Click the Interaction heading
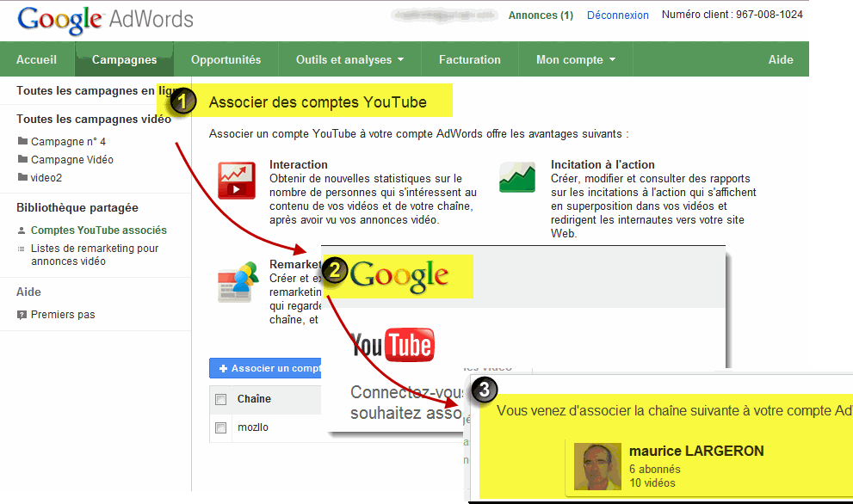Screen dimensions: 853x504 pos(298,165)
